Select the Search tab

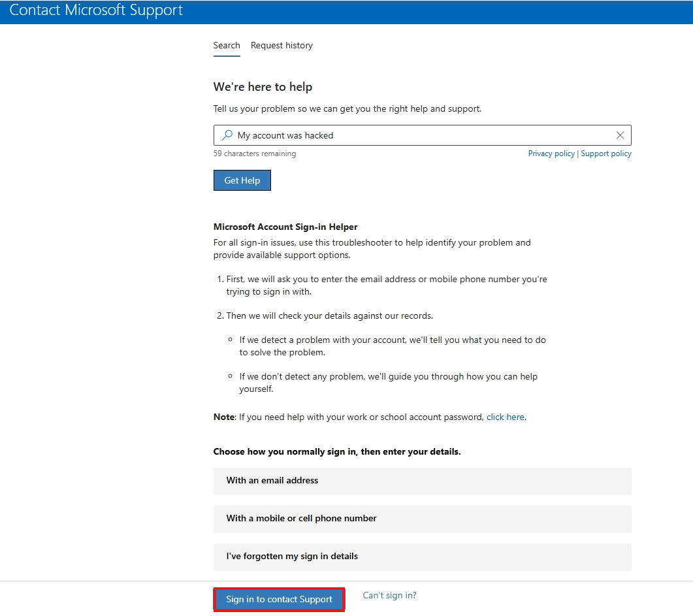coord(227,45)
